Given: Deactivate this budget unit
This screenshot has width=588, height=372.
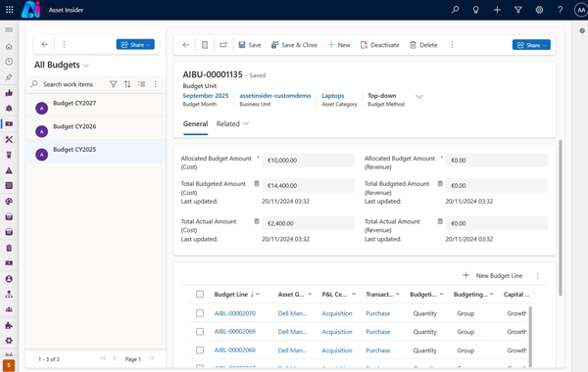Looking at the screenshot, I should pos(380,45).
